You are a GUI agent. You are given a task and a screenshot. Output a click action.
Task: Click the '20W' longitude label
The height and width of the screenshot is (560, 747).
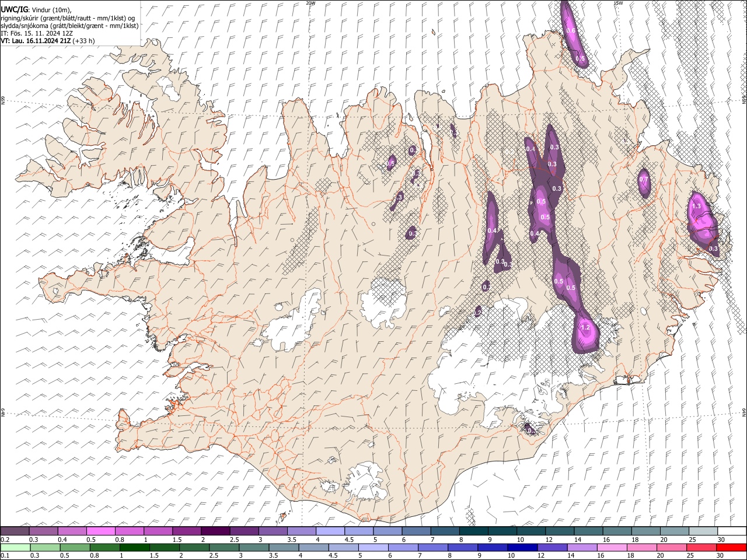pos(310,3)
